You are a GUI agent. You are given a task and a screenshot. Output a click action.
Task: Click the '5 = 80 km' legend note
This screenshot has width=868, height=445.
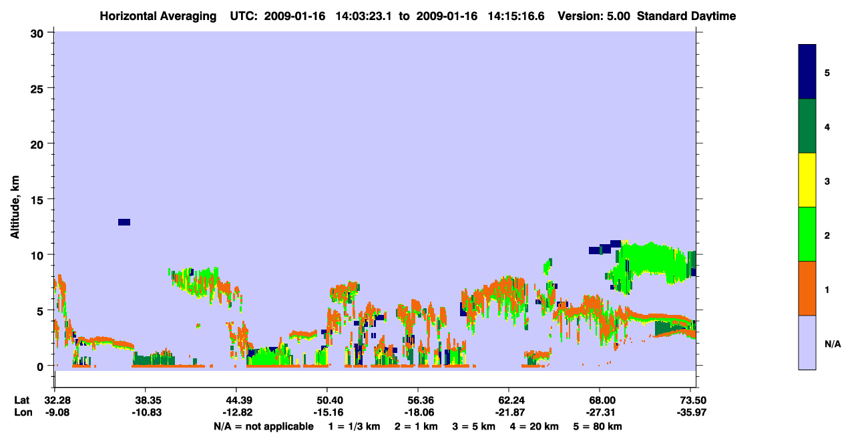598,426
